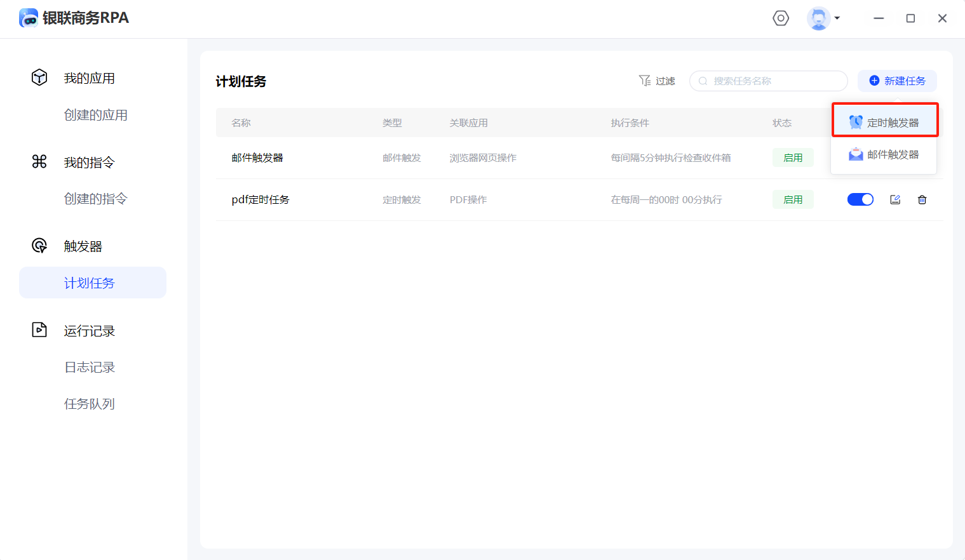Click 新建任务 to collapse the dropdown

[x=897, y=81]
